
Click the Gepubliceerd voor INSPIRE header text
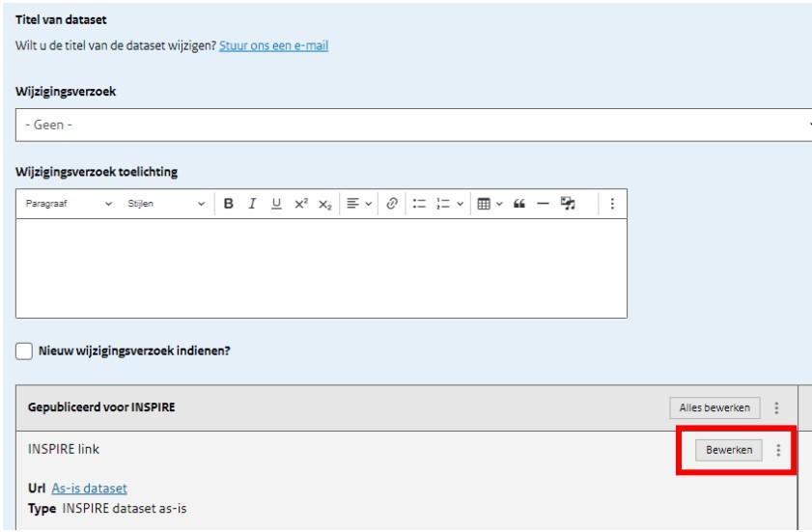coord(101,407)
